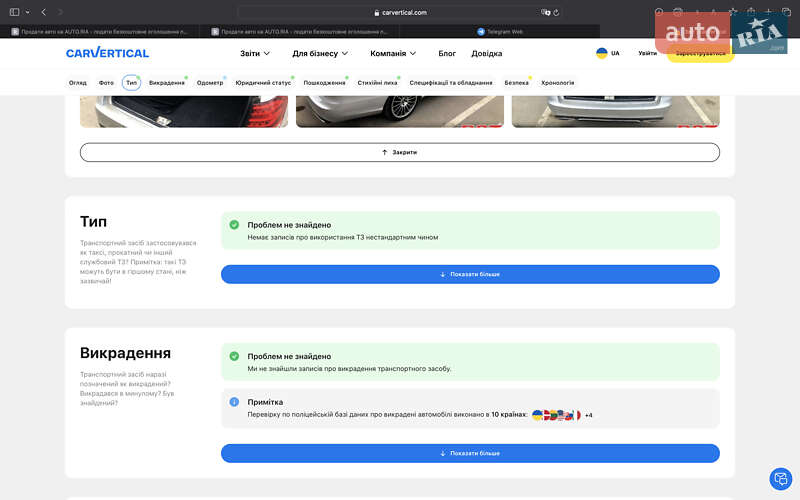Click the green checkmark in Викрадення section

tap(234, 356)
